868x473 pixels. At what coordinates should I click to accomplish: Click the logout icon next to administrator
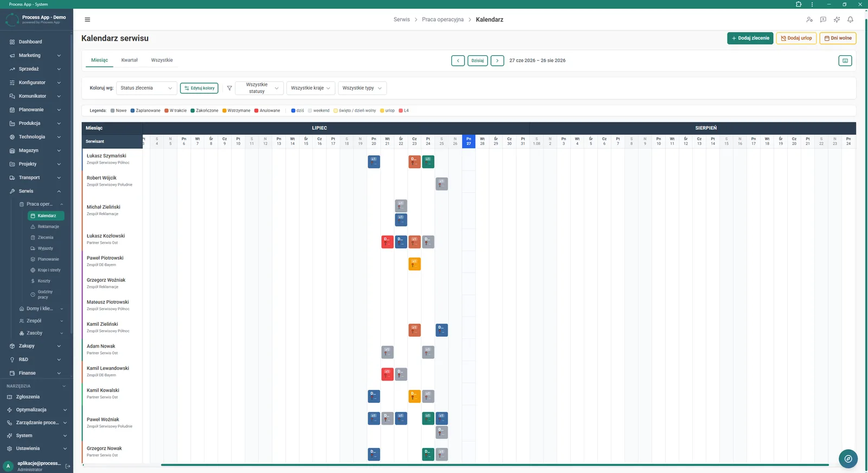(68, 466)
